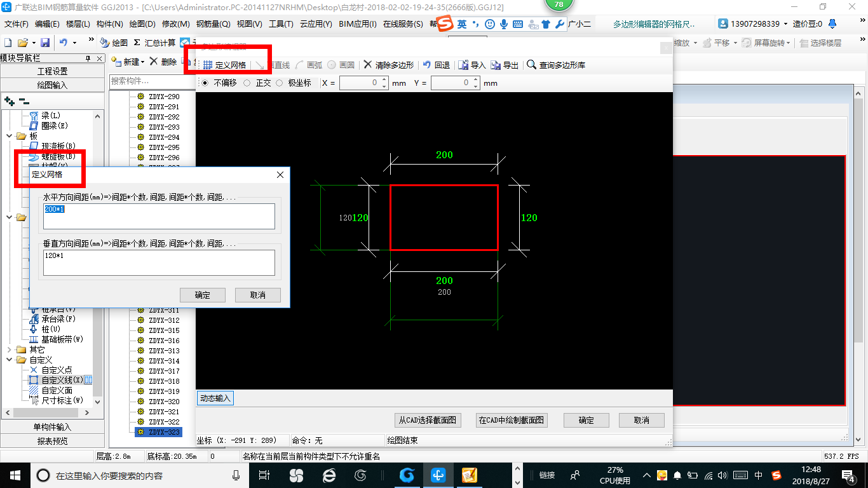Click the 搜索构件 search box
The image size is (868, 488).
pos(151,81)
